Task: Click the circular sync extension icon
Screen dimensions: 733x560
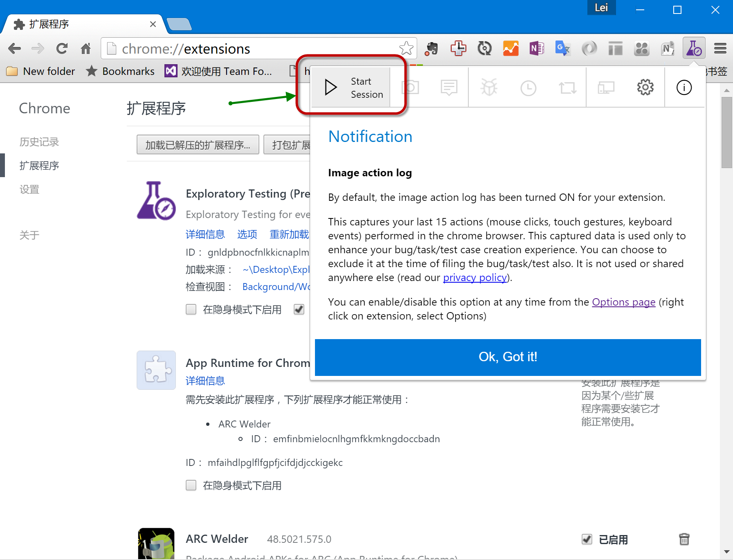Action: point(484,49)
